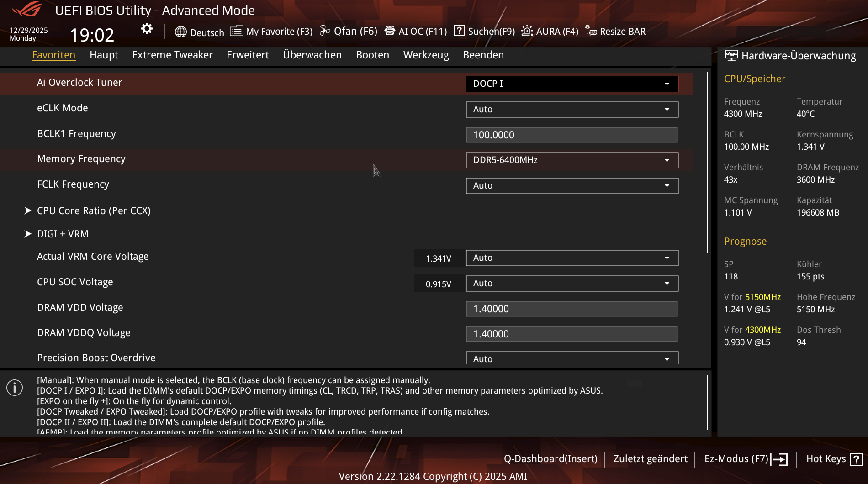The image size is (868, 484).
Task: Click the Qfan fan icon
Action: tap(325, 31)
